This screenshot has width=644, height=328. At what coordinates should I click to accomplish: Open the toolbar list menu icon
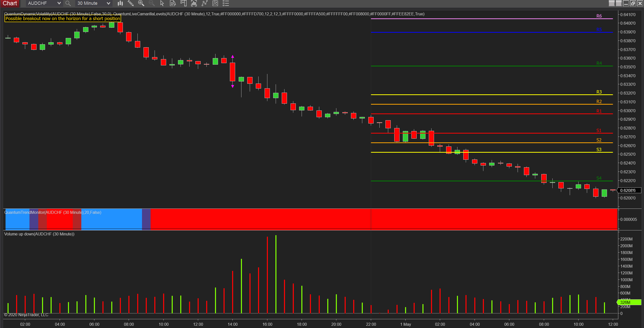(226, 3)
